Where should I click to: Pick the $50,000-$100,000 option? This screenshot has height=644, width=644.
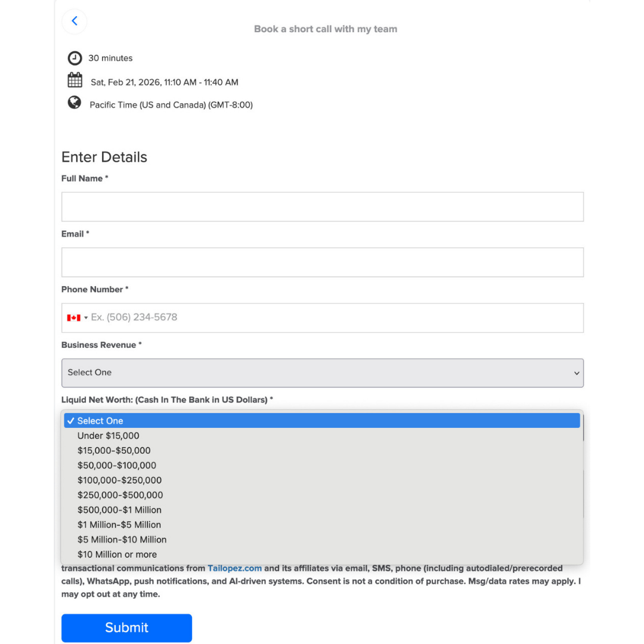point(322,465)
